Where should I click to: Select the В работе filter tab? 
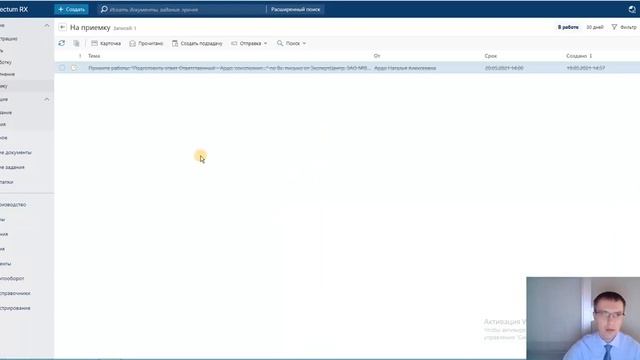point(568,27)
